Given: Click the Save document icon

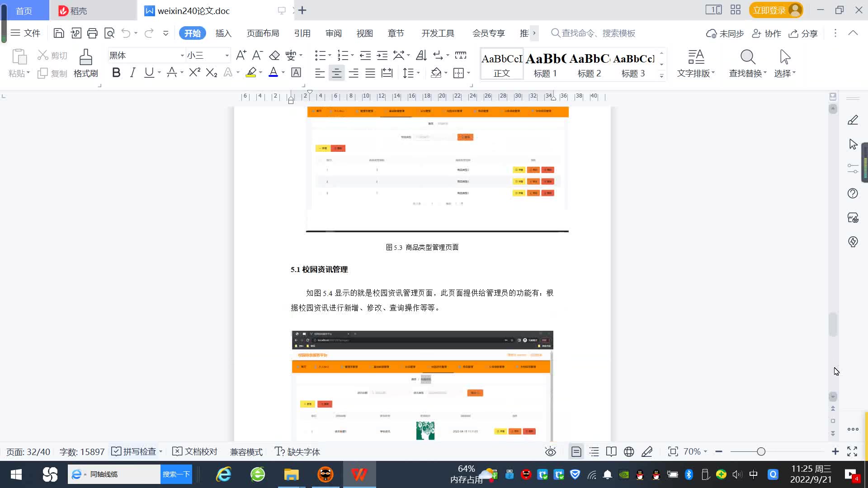Looking at the screenshot, I should 58,33.
